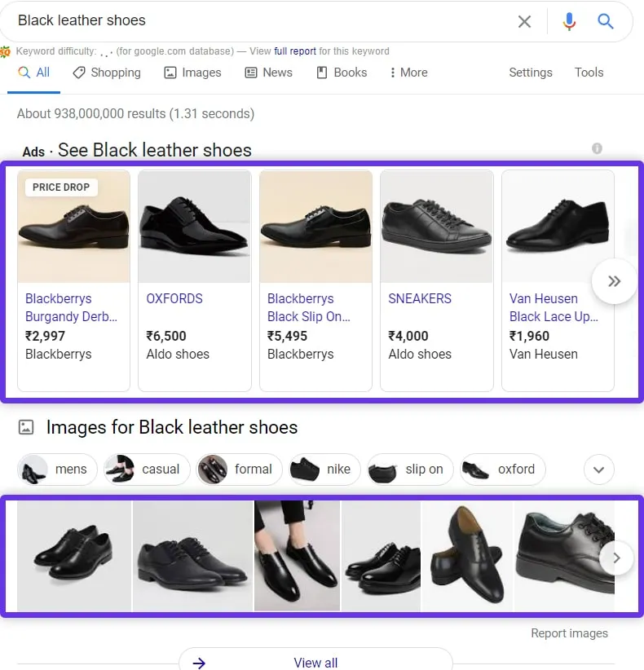
Task: Start voice search with the microphone icon
Action: 569,21
